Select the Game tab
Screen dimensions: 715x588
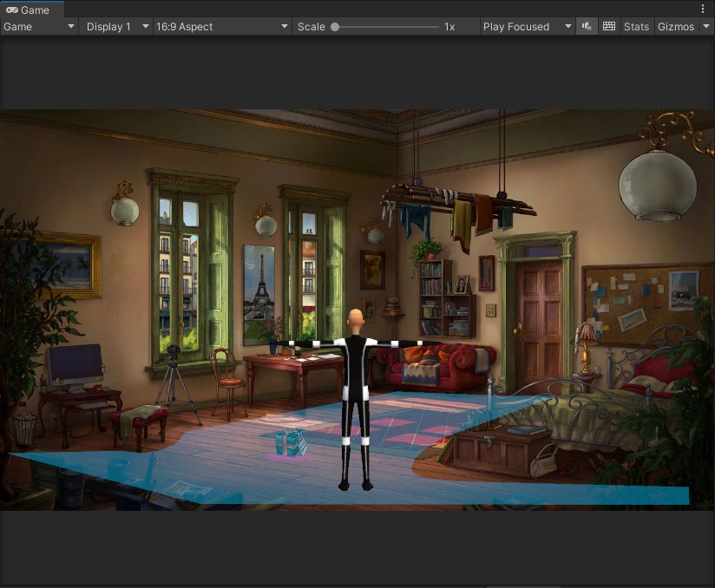tap(31, 10)
